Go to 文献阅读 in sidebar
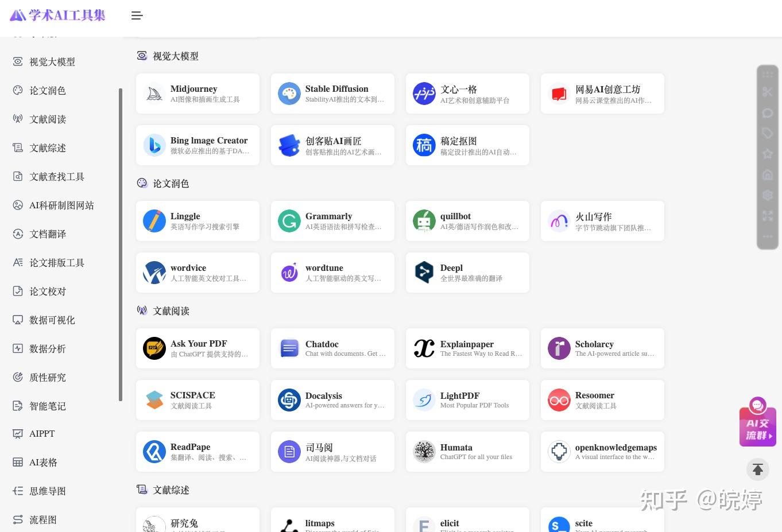782x532 pixels. (47, 119)
